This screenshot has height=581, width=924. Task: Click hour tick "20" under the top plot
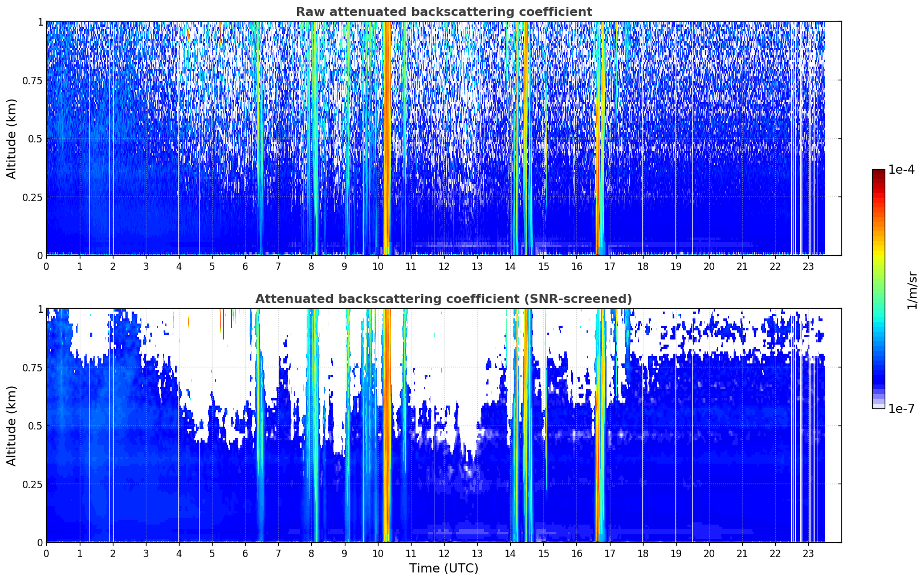[x=709, y=266]
